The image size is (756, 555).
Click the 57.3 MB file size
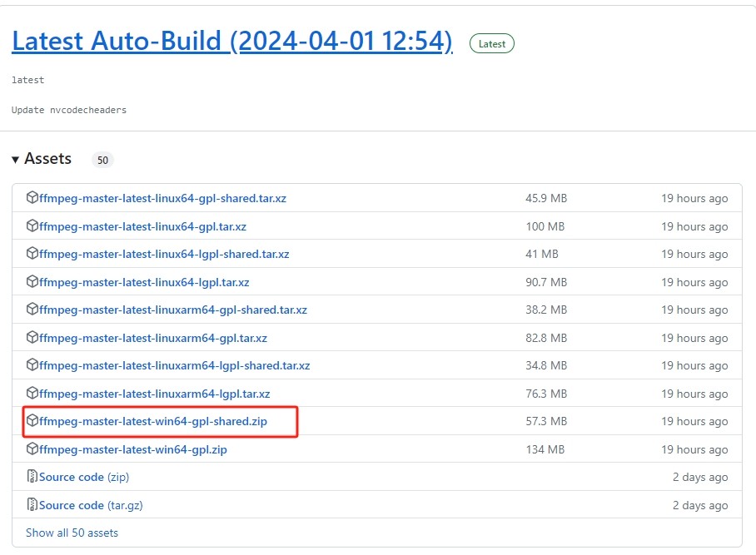tap(546, 422)
